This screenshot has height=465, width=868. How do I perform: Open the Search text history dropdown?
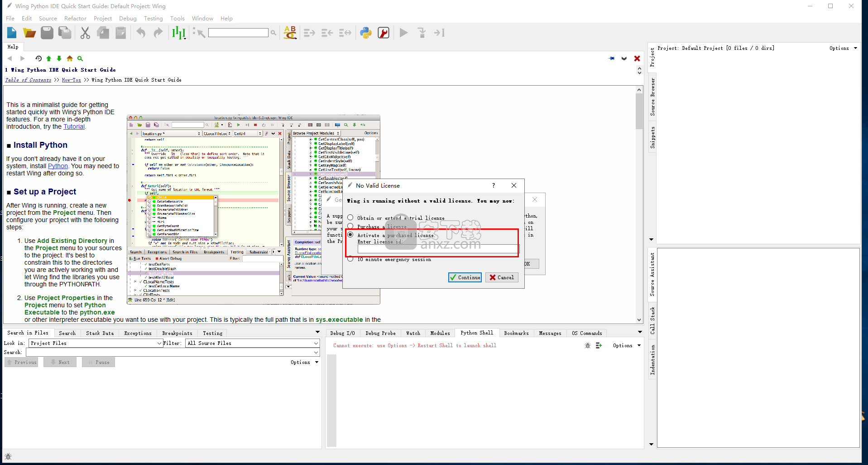(x=316, y=352)
